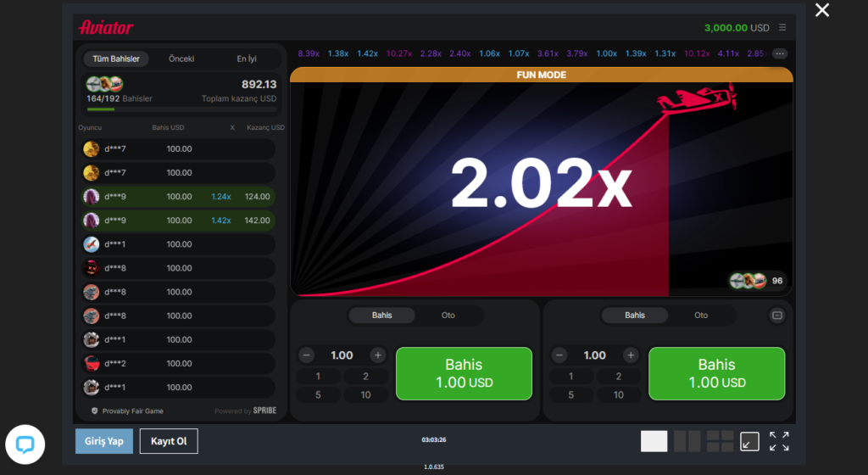The height and width of the screenshot is (475, 868).
Task: Decrease right bet amount with minus button
Action: (560, 355)
